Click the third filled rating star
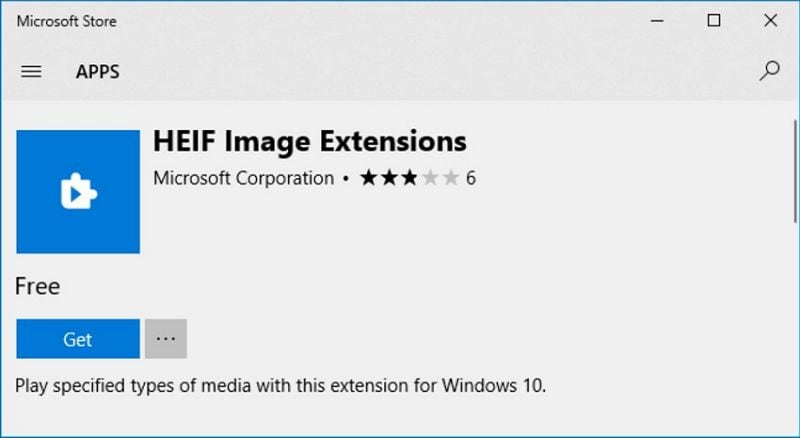 409,179
